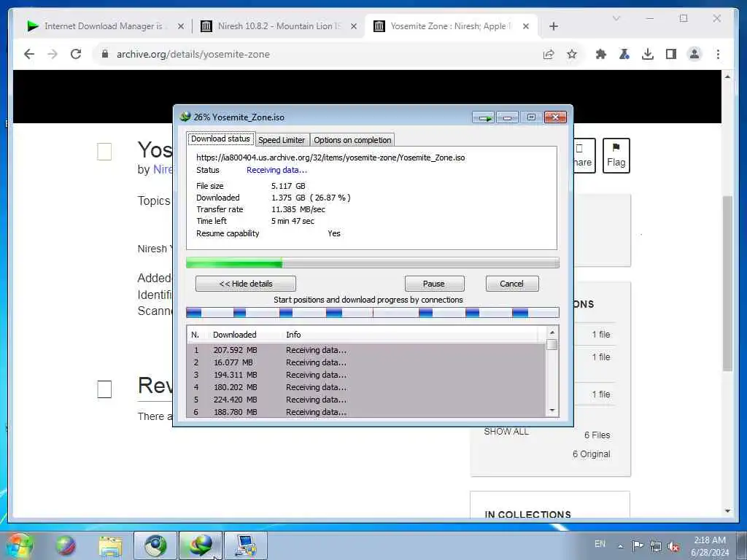
Task: Click the Downloaded column header
Action: coord(234,334)
